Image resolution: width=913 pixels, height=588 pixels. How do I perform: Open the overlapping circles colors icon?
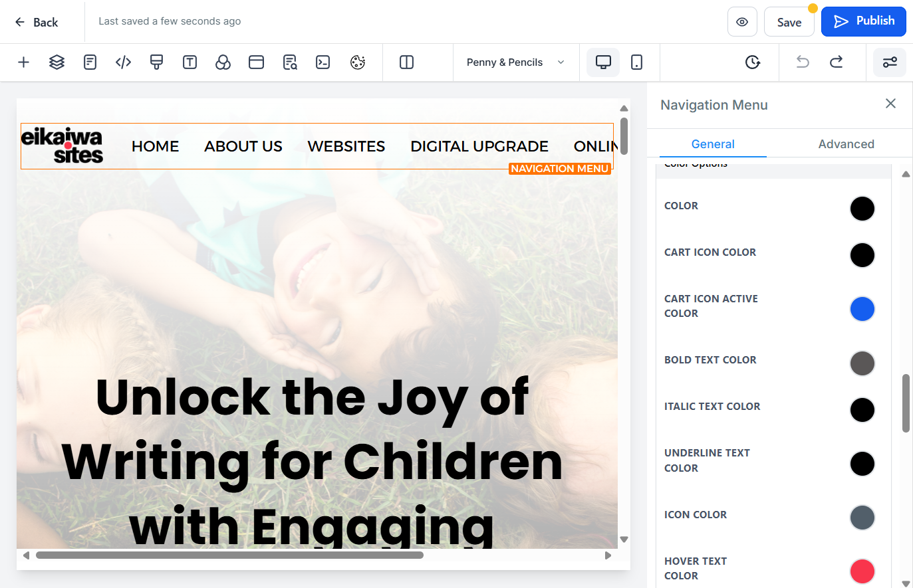pos(223,62)
